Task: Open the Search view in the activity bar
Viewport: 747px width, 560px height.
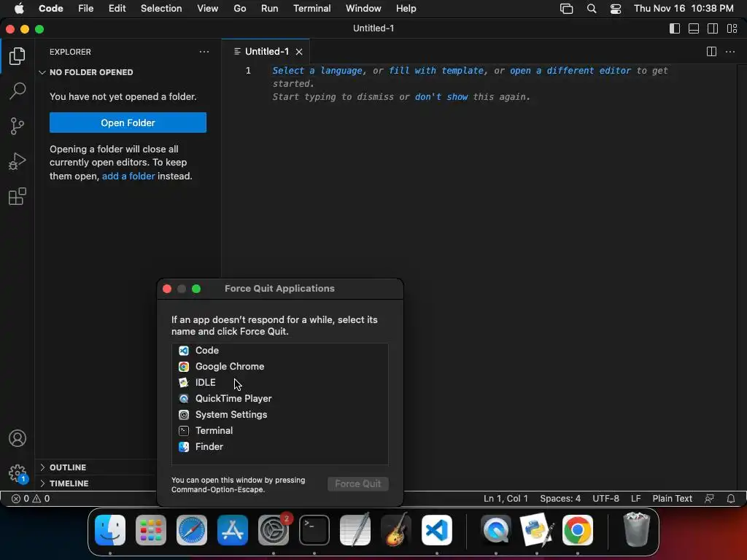Action: click(18, 90)
